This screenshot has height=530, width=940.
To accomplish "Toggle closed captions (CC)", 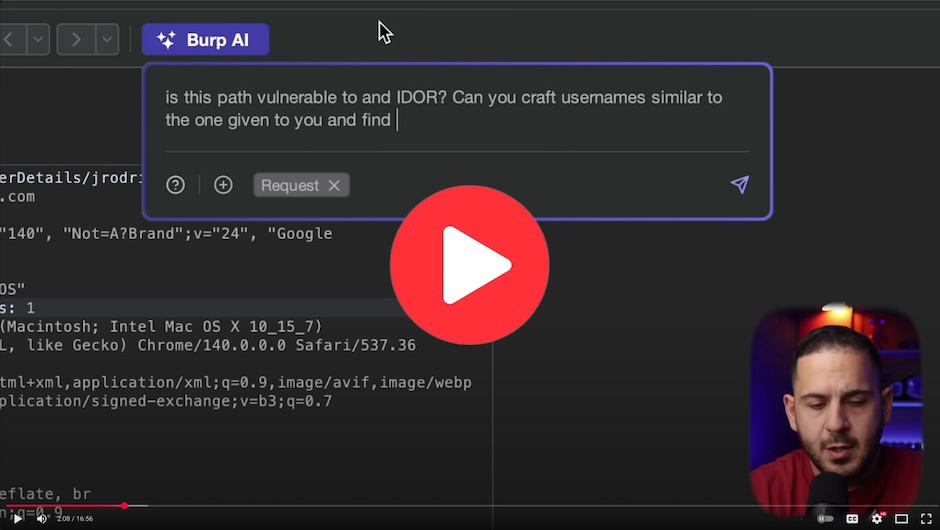I will pyautogui.click(x=852, y=518).
